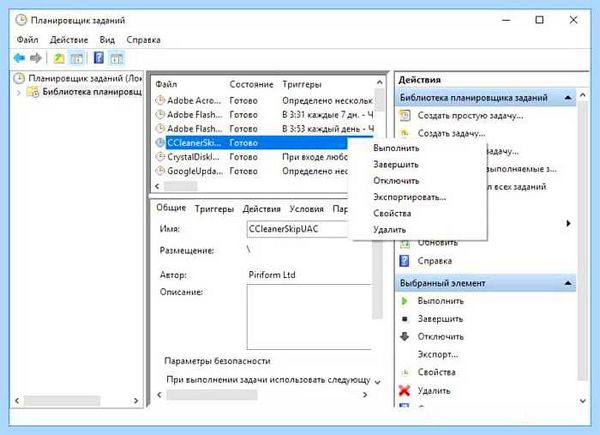Screen dimensions: 600x435
Task: Open the submenu arrow in Actions pane
Action: click(568, 223)
